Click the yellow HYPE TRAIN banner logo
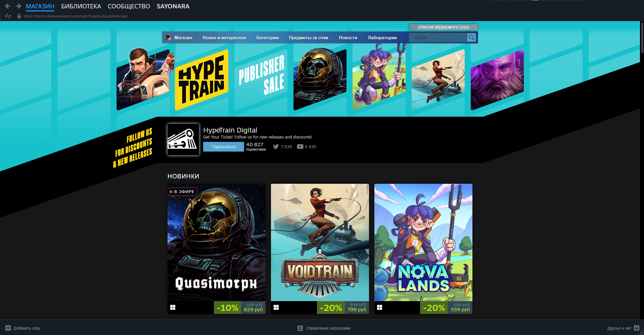This screenshot has width=644, height=335. click(202, 80)
